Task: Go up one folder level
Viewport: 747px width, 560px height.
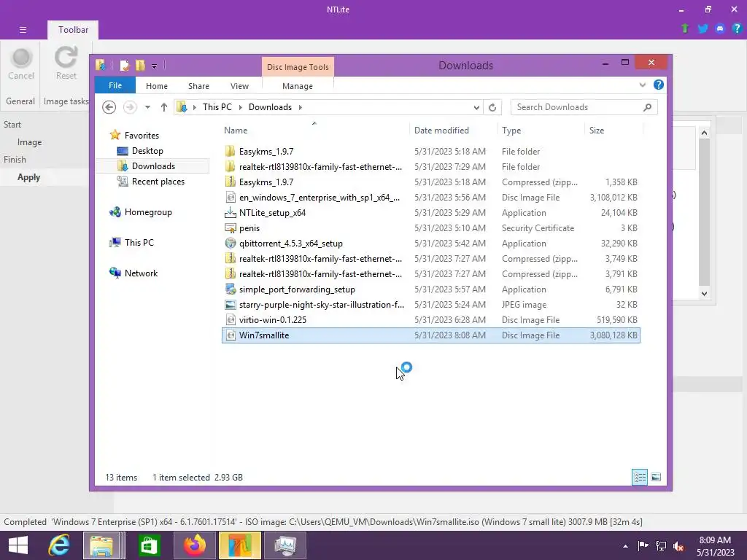Action: 164,107
